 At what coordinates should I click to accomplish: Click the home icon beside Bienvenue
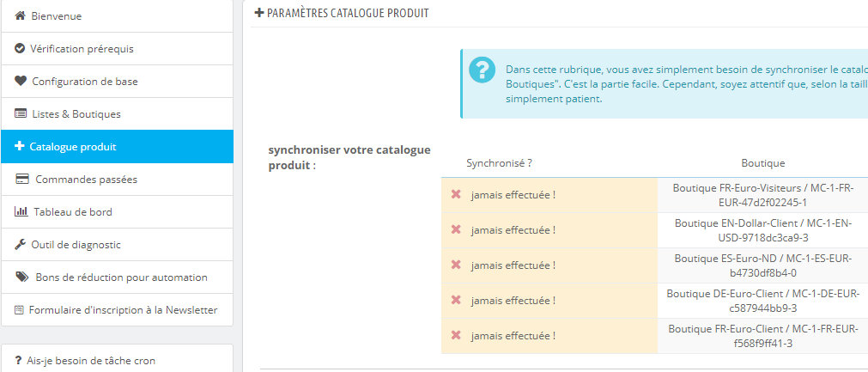(20, 16)
